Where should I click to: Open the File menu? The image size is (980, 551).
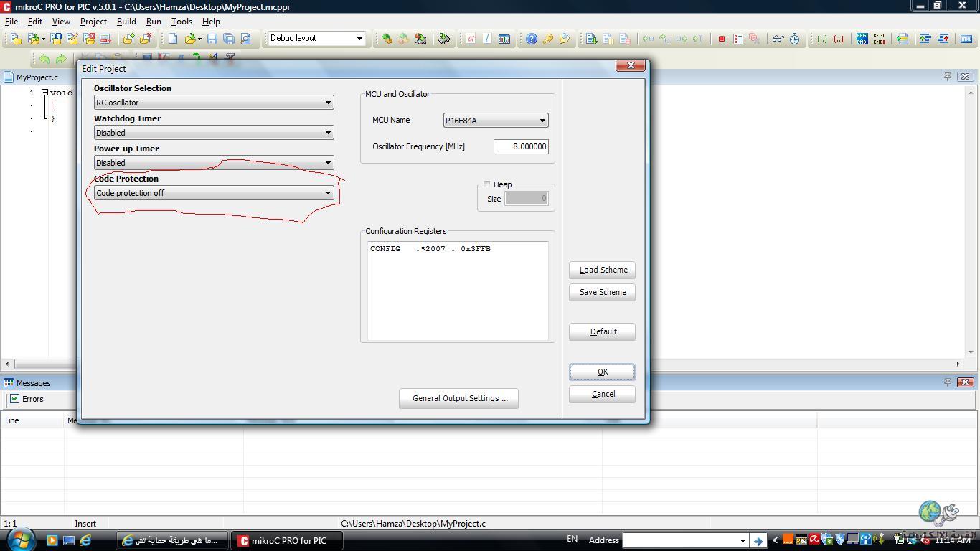(x=11, y=22)
